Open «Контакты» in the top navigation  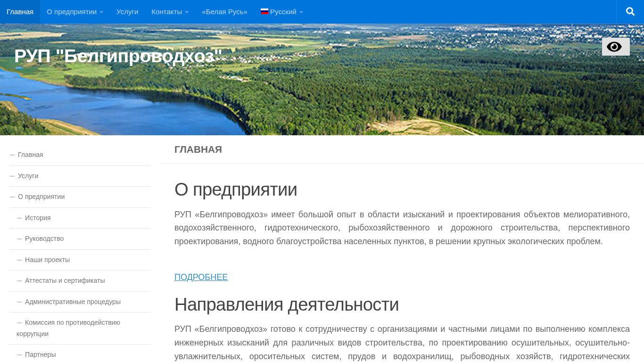(x=166, y=11)
